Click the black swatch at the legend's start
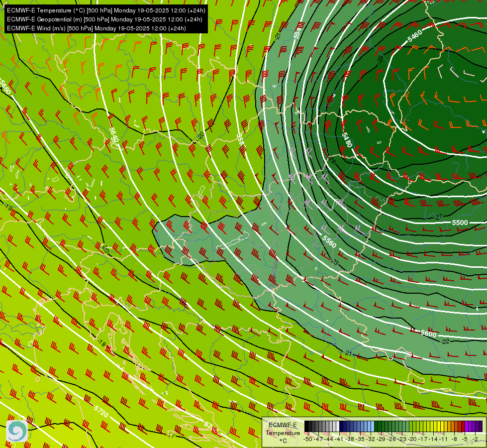The height and width of the screenshot is (448, 487). [306, 426]
